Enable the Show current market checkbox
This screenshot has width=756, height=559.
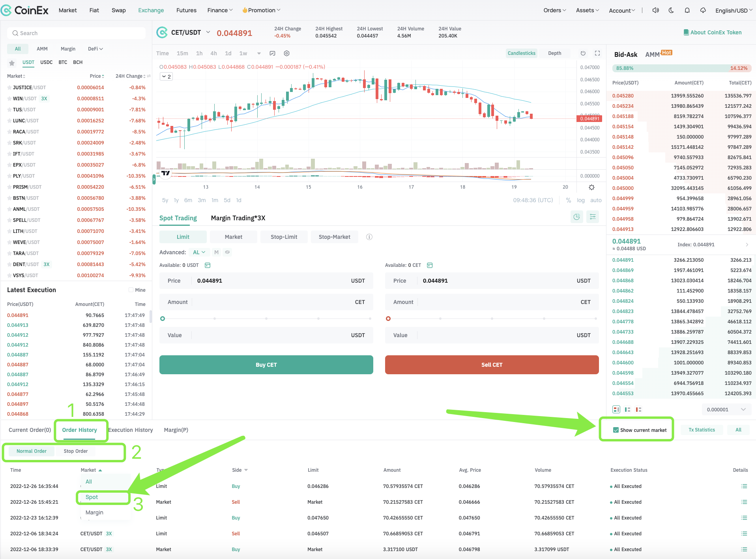click(616, 430)
